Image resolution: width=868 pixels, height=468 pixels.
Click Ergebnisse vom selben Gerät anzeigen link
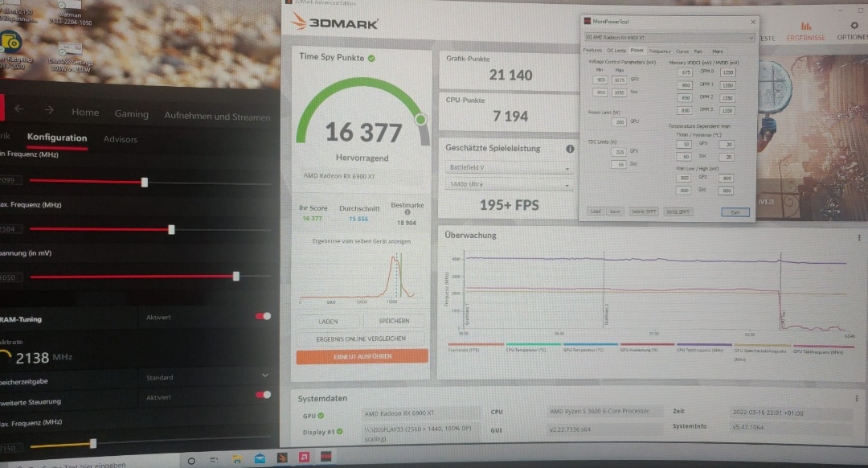pyautogui.click(x=362, y=241)
